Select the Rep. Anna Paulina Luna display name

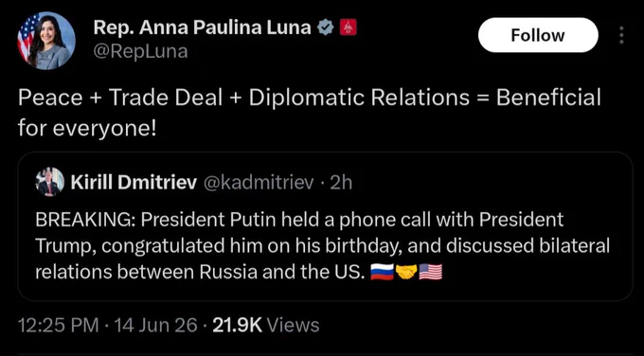(202, 27)
